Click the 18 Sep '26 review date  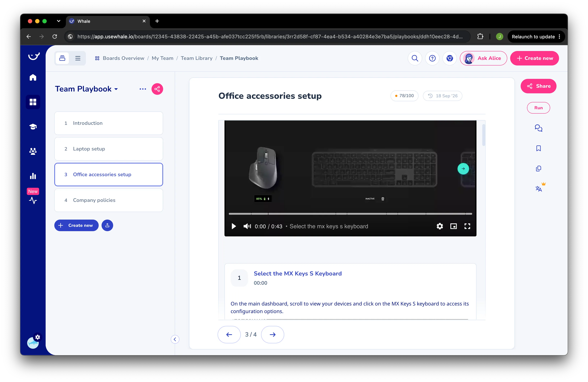[442, 96]
